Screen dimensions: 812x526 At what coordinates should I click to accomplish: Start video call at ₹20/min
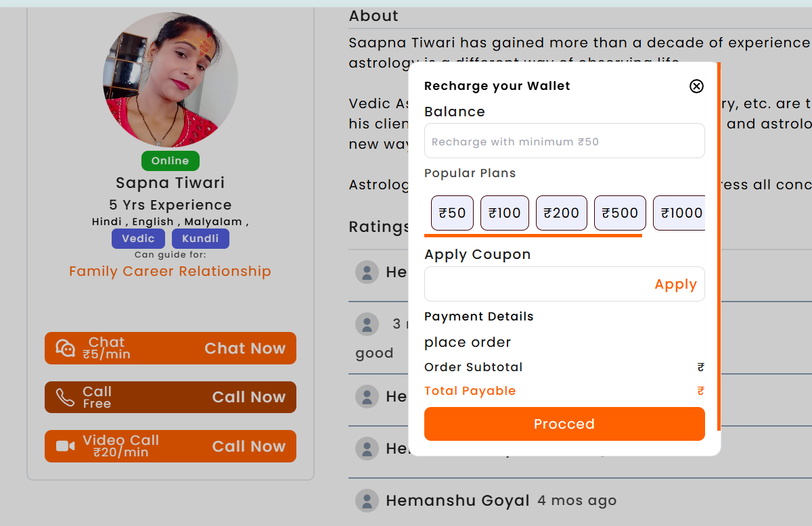(248, 446)
